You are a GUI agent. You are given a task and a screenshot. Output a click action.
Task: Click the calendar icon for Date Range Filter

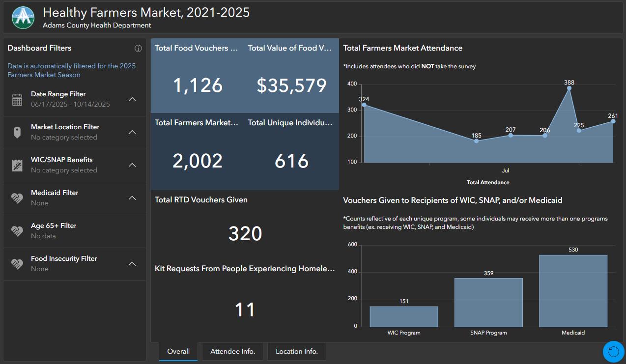tap(17, 100)
